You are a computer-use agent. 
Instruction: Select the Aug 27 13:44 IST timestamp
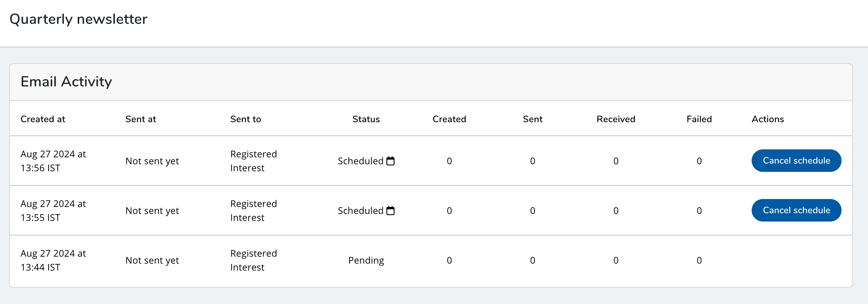coord(53,260)
